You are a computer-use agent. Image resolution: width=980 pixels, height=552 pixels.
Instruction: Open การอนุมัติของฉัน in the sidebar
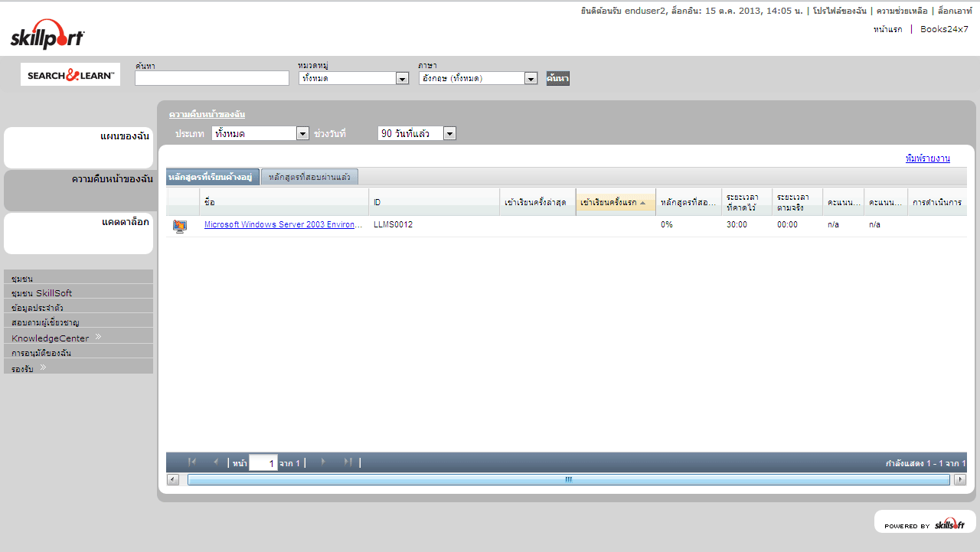(x=78, y=352)
